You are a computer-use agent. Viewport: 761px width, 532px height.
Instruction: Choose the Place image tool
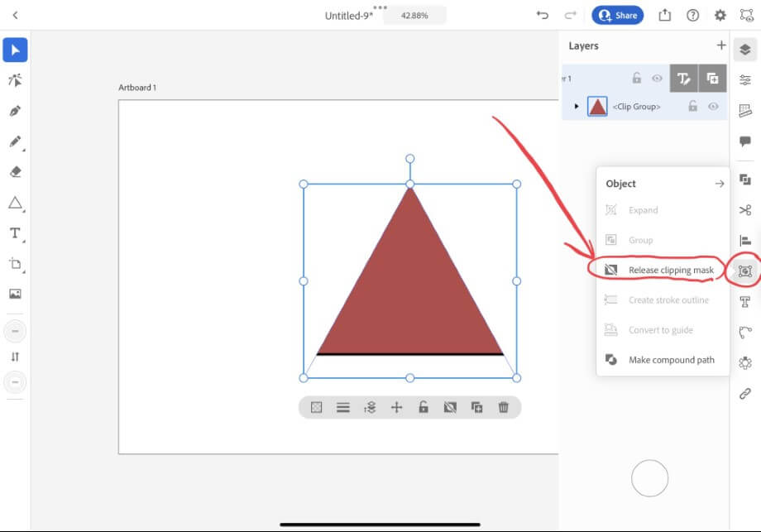(15, 294)
